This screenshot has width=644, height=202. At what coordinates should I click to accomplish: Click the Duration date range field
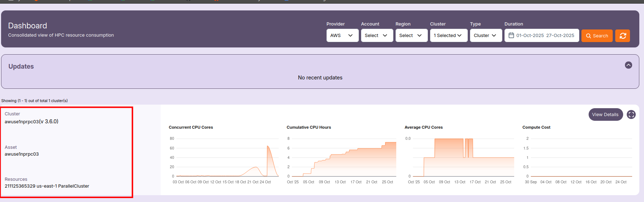click(x=542, y=35)
